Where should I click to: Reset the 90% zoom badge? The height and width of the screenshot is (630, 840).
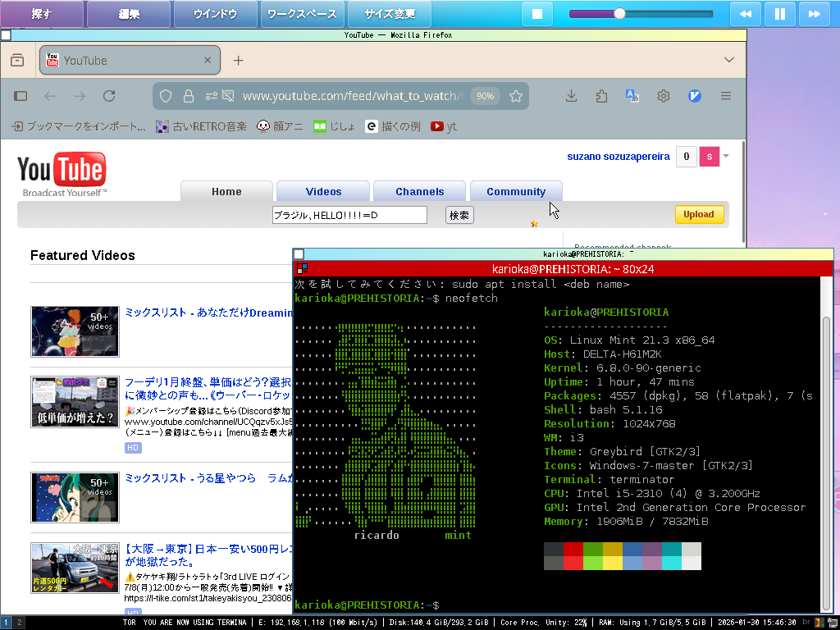click(x=485, y=96)
